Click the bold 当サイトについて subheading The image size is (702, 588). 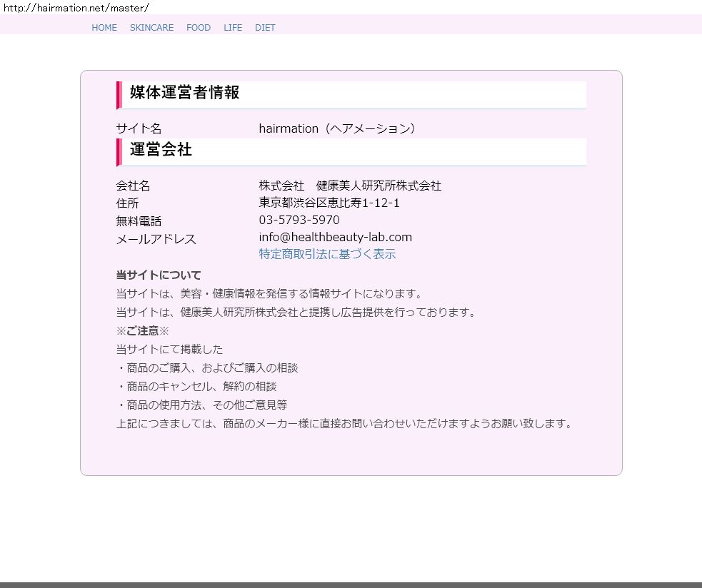click(x=159, y=275)
